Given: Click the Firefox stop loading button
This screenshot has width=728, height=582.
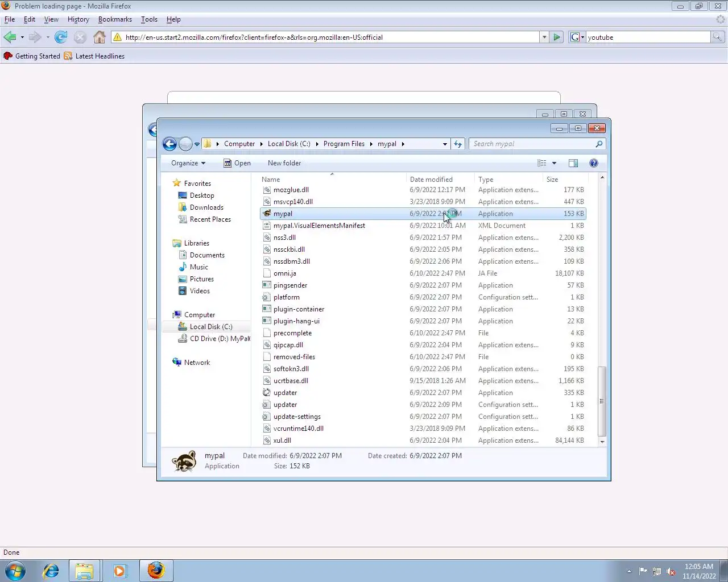Looking at the screenshot, I should click(80, 38).
